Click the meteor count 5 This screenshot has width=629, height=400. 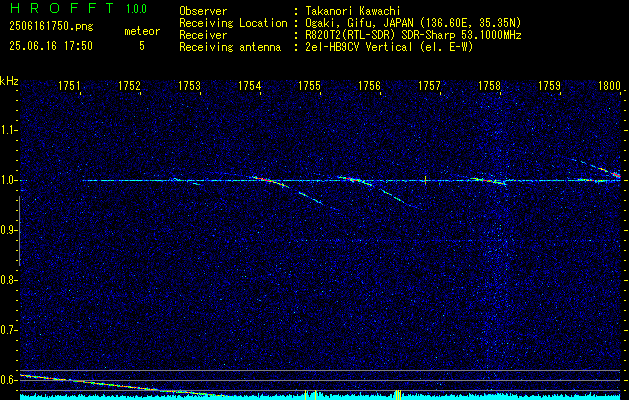142,46
